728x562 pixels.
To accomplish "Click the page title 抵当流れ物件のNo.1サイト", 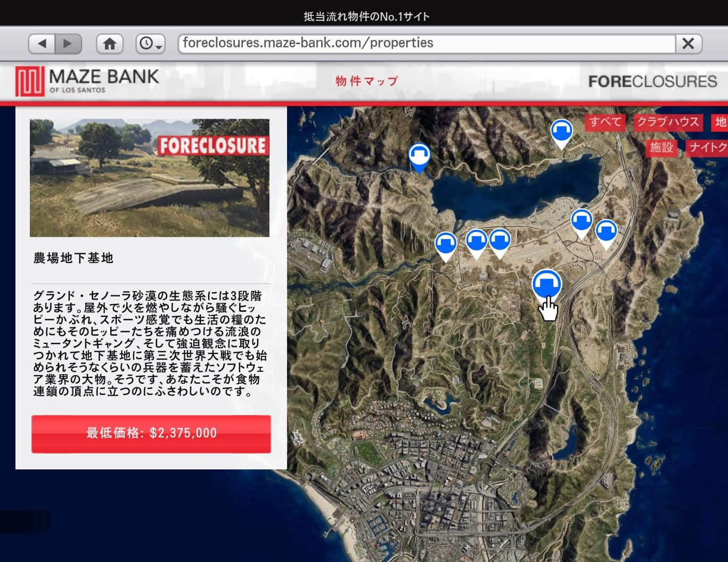I will pos(366,16).
